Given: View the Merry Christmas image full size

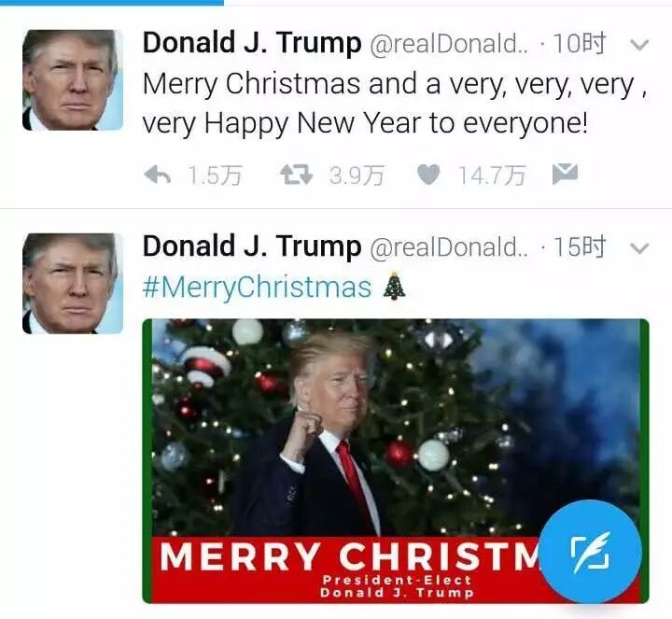Looking at the screenshot, I should tap(396, 461).
